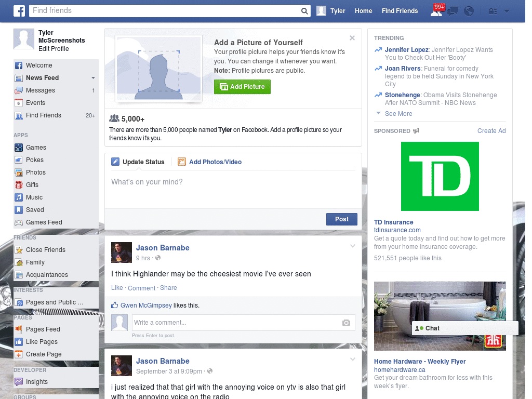Open Games app icon
Screen dimensions: 532x399
tap(19, 148)
